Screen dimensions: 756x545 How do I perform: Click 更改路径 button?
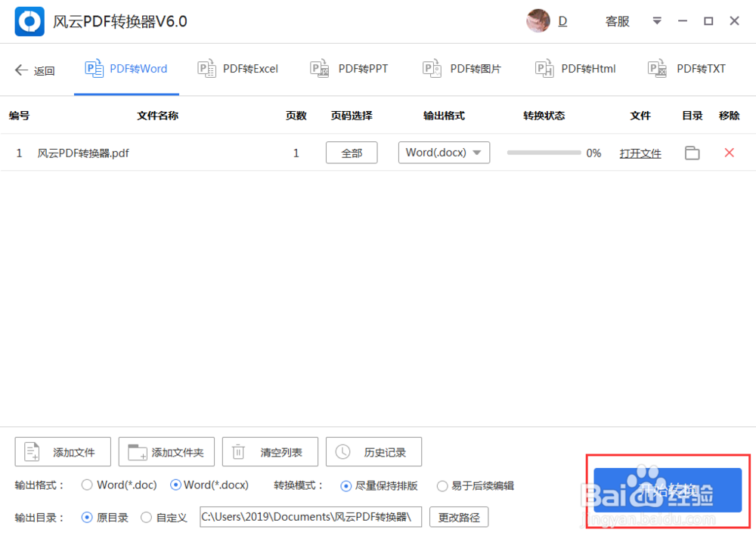[459, 517]
